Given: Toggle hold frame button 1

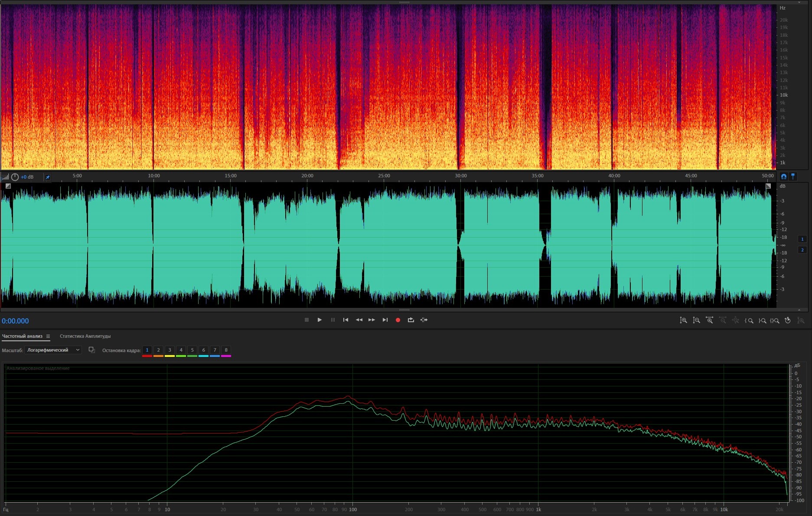Looking at the screenshot, I should [147, 350].
